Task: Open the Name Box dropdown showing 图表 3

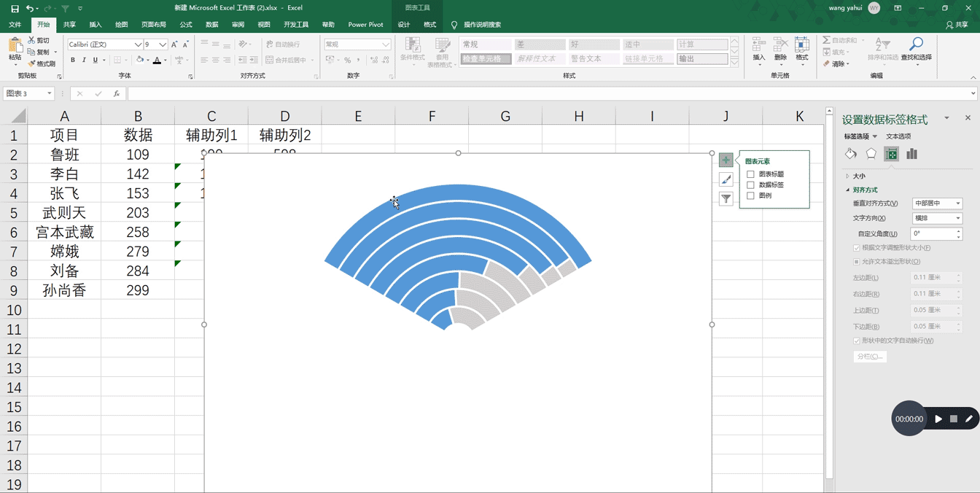Action: coord(50,93)
